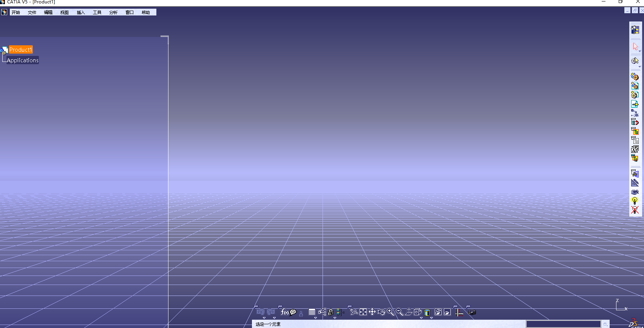Open the shaded cylinder view mode dropdown

[431, 318]
